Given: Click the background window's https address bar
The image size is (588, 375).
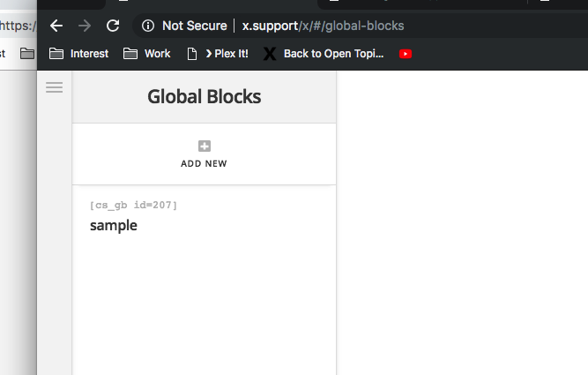Looking at the screenshot, I should coord(18,26).
